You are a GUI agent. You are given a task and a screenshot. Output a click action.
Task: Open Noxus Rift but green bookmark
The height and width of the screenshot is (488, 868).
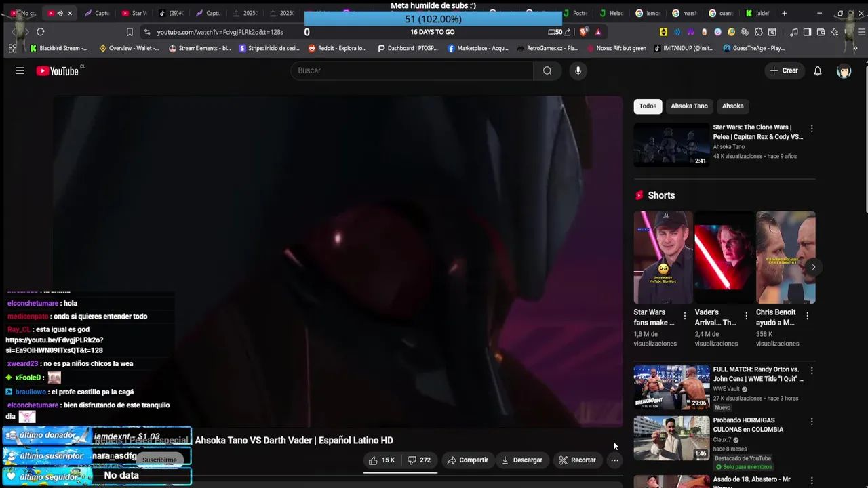(x=616, y=48)
